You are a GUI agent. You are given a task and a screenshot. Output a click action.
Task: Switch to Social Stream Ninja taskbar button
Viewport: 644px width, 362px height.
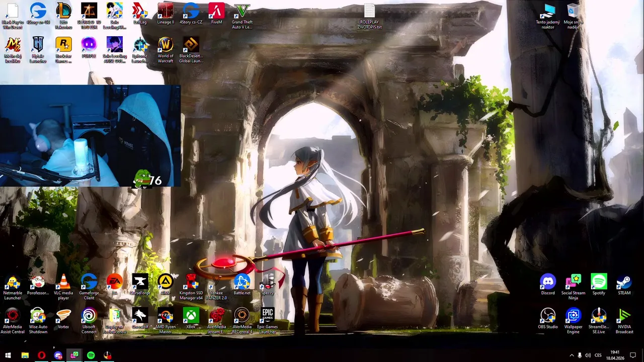74,355
